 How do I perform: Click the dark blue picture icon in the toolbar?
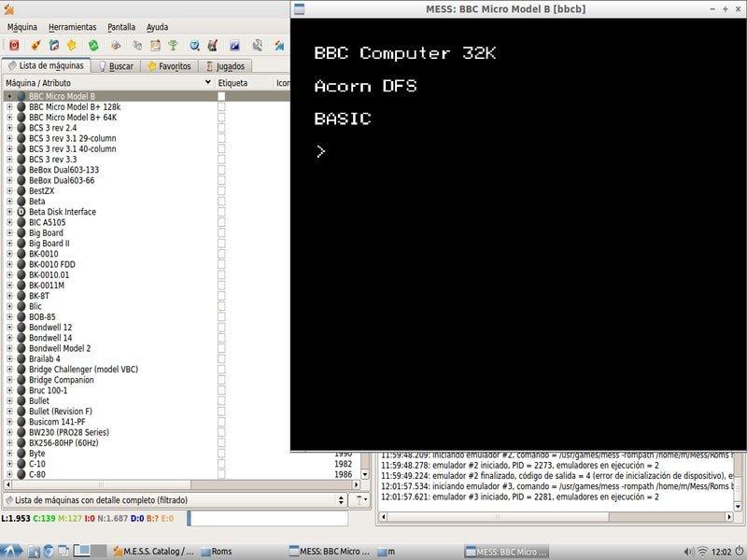click(x=234, y=45)
